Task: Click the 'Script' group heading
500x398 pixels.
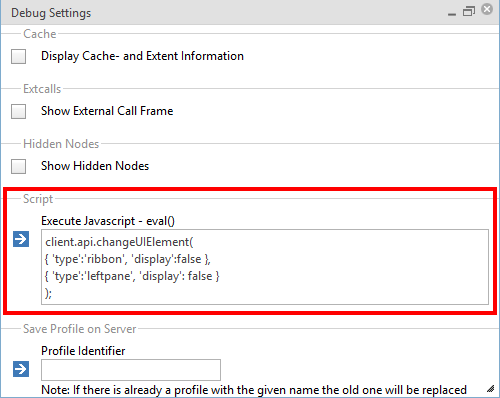Action: (x=38, y=199)
